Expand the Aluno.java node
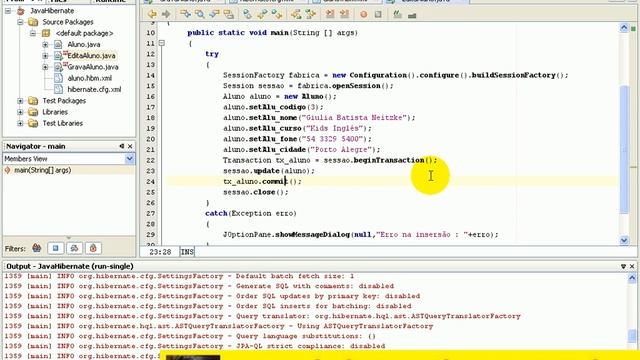This screenshot has width=640, height=360. [45, 44]
